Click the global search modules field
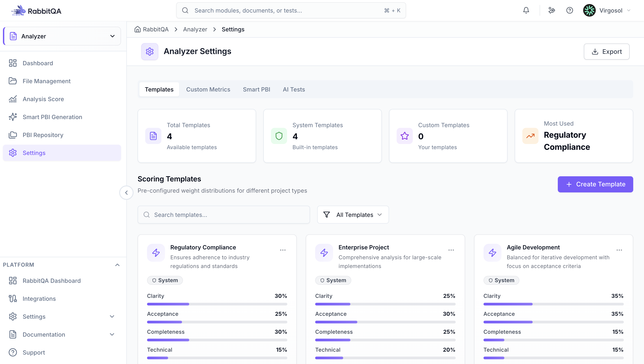644x364 pixels. pyautogui.click(x=291, y=10)
